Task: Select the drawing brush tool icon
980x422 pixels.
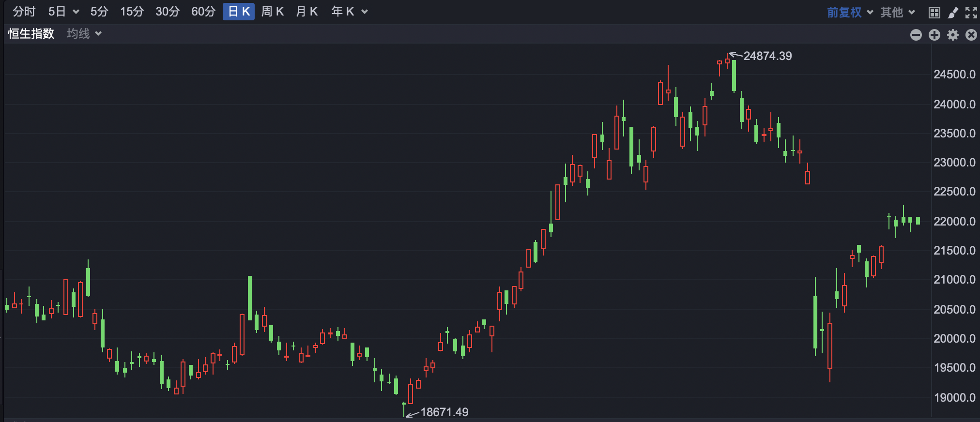Action: [x=953, y=13]
